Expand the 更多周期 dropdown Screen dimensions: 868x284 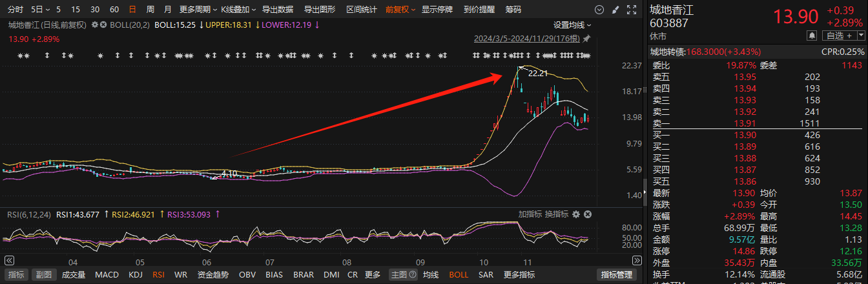pos(197,10)
